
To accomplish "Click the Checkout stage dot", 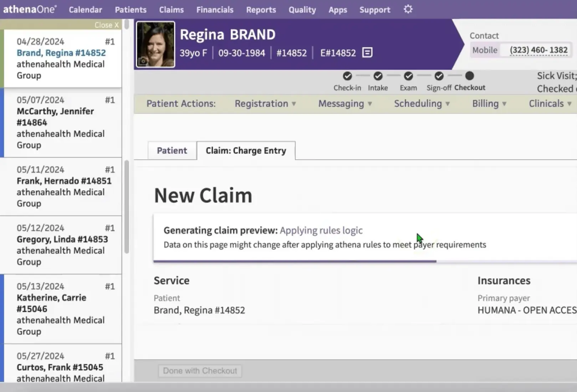I will click(x=470, y=76).
